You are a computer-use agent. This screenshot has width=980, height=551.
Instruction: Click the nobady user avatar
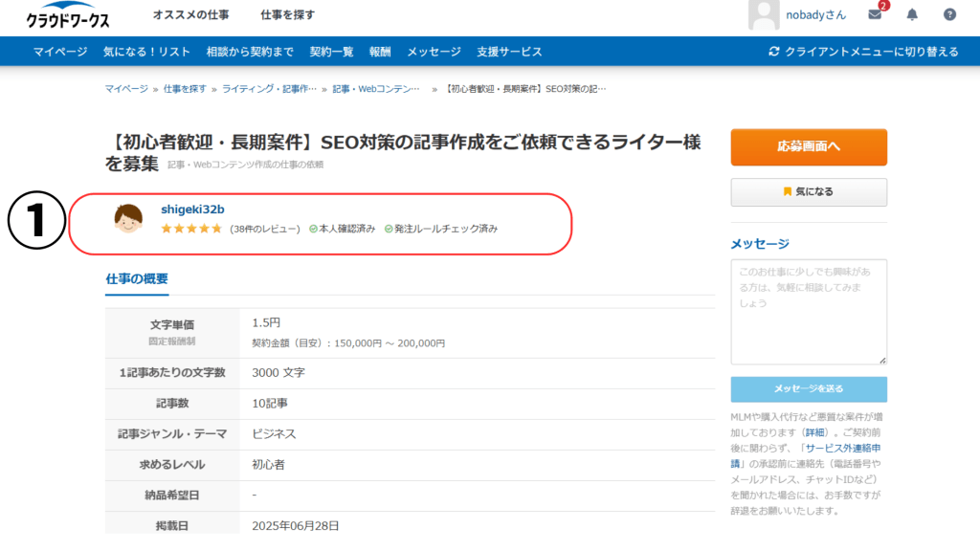(x=763, y=15)
